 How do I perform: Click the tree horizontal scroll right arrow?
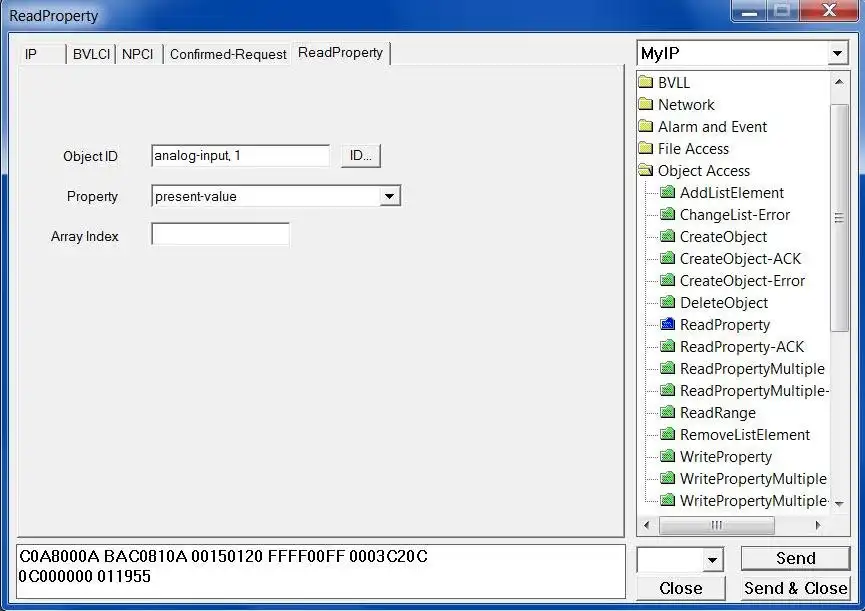[818, 526]
